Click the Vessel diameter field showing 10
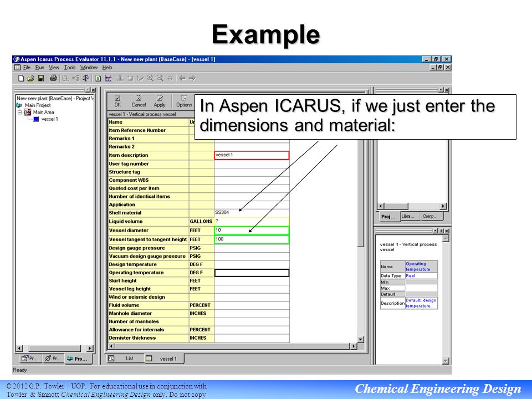532x399 pixels. point(252,231)
